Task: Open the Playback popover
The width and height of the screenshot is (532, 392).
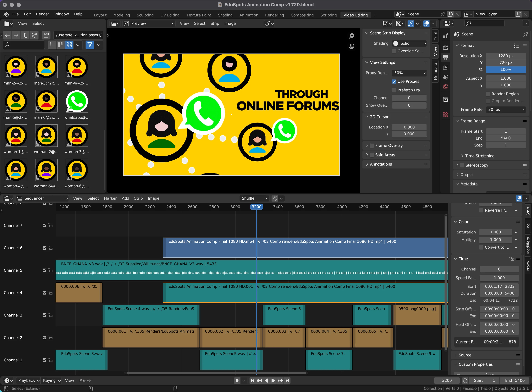Action: [x=29, y=381]
